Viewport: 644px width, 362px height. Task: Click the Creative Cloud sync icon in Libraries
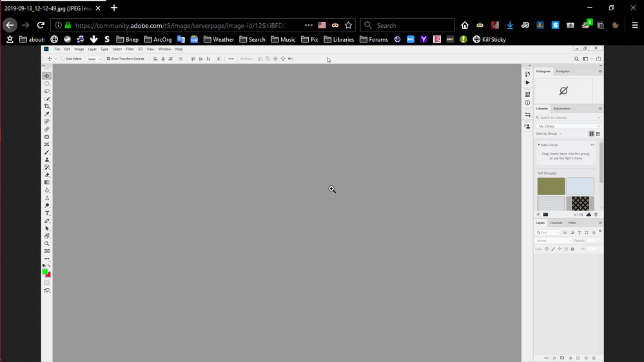point(589,214)
